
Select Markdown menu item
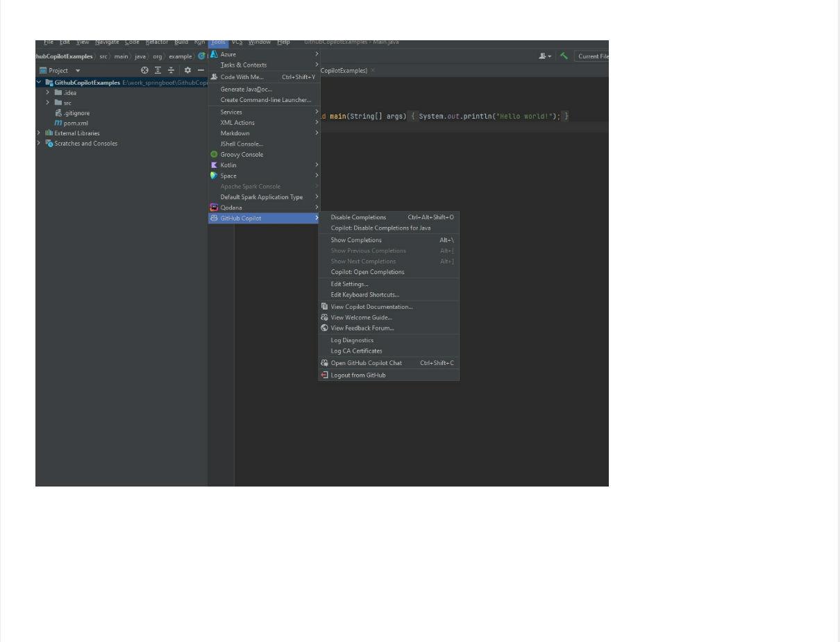pyautogui.click(x=264, y=133)
